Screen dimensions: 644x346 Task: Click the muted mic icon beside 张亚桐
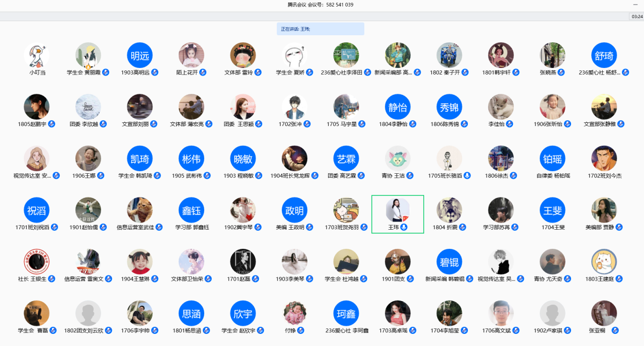615,330
